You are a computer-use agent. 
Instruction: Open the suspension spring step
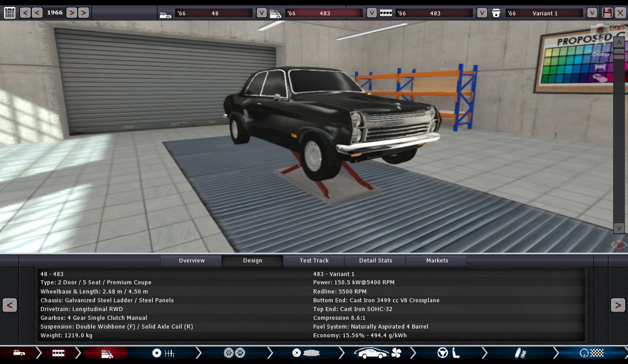tap(520, 353)
